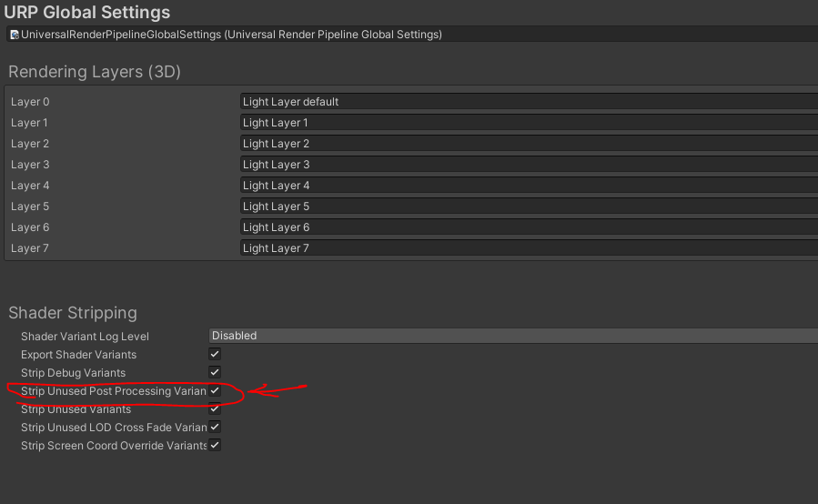Toggle Export Shader Variants checkbox
Image resolution: width=818 pixels, height=504 pixels.
[215, 354]
